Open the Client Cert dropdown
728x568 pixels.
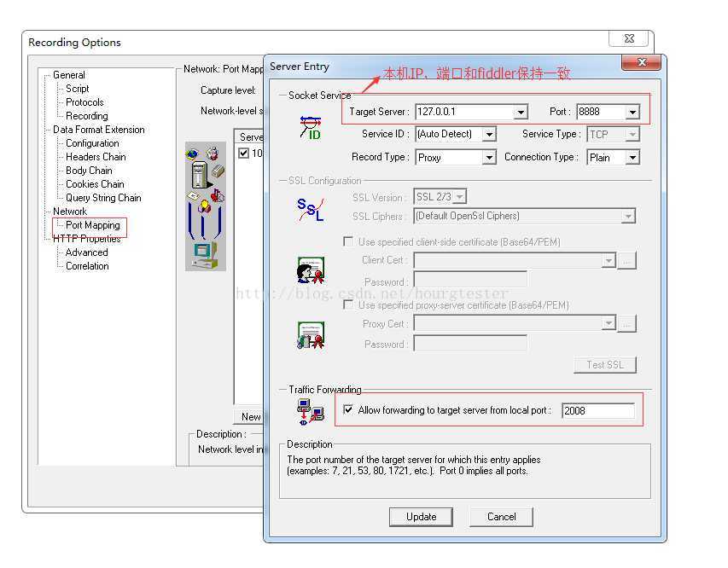pyautogui.click(x=609, y=261)
